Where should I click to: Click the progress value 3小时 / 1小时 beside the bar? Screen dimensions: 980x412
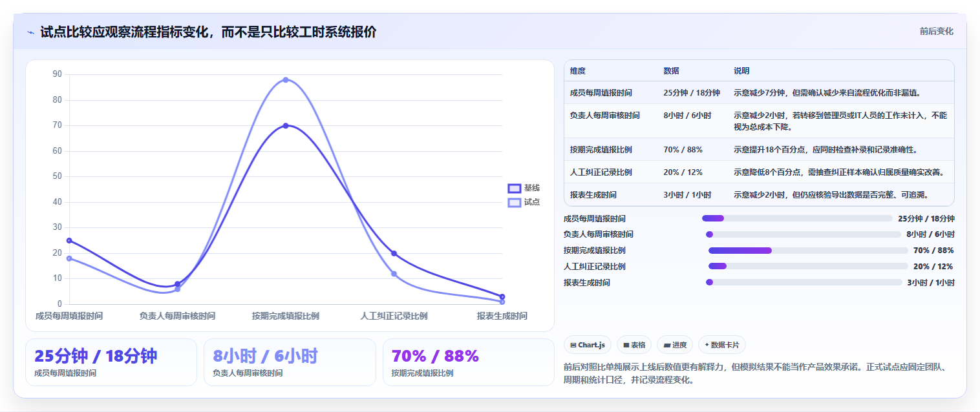[931, 282]
